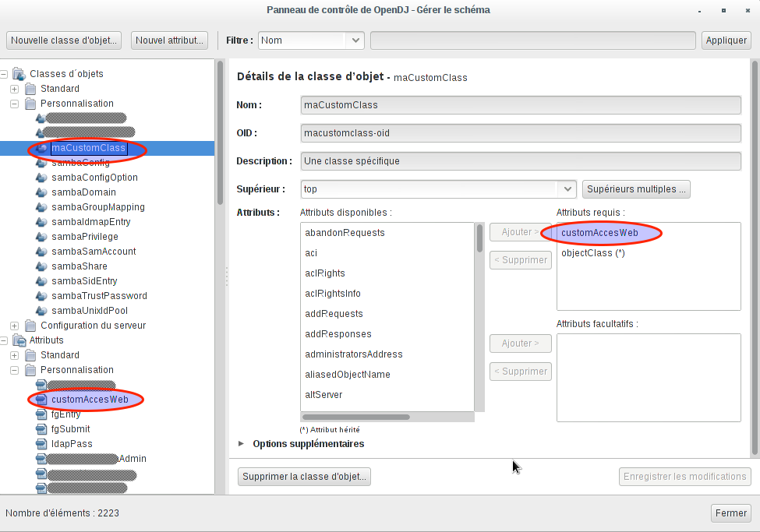This screenshot has height=532, width=760.
Task: Click the fgEntry attribute icon
Action: click(41, 414)
